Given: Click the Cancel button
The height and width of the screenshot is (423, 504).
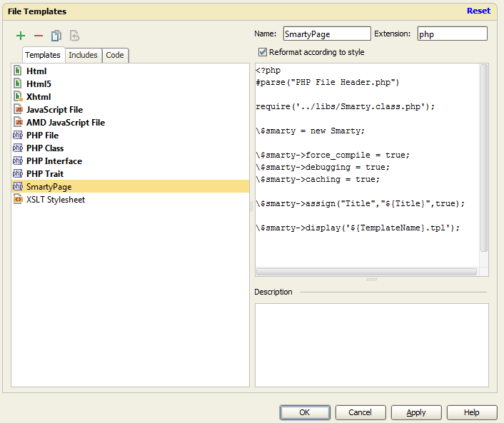Looking at the screenshot, I should pyautogui.click(x=361, y=412).
